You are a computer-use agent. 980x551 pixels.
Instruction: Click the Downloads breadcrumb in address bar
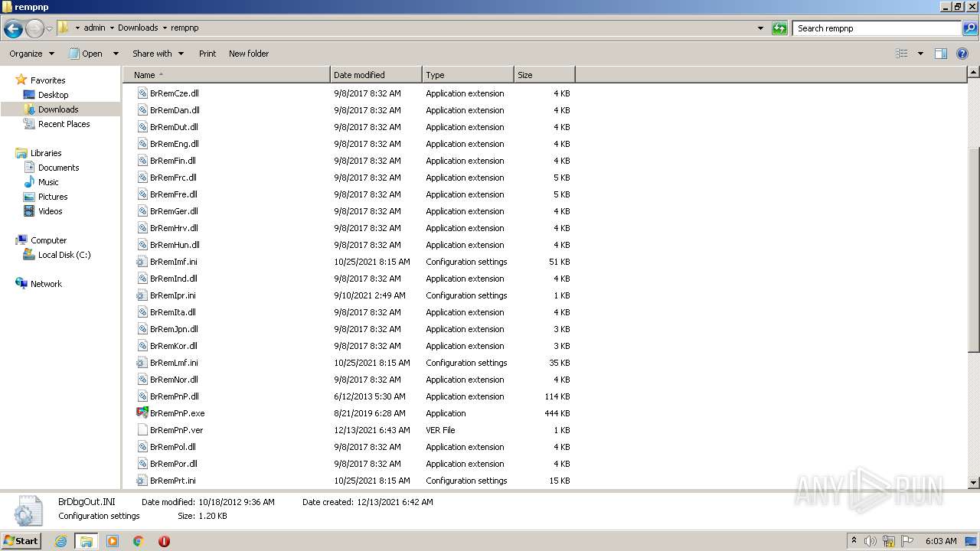(x=138, y=28)
